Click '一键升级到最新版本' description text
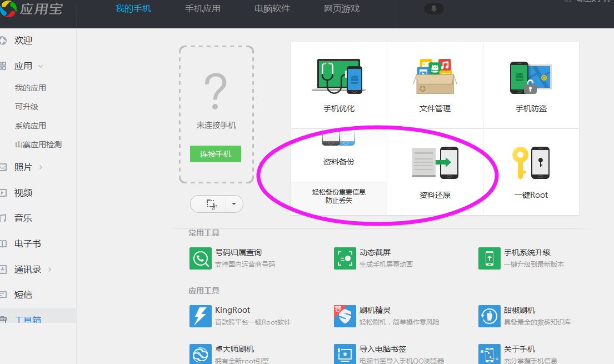This screenshot has height=364, width=614. 534,265
